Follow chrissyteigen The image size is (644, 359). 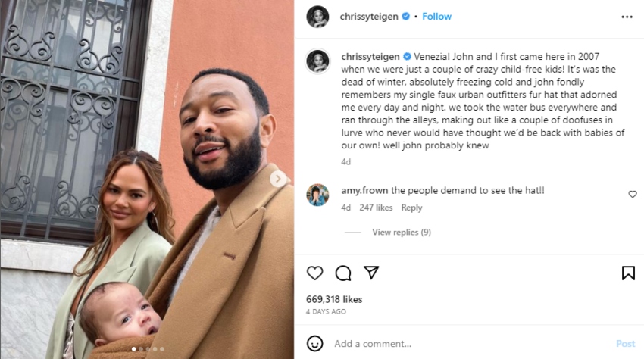click(436, 17)
